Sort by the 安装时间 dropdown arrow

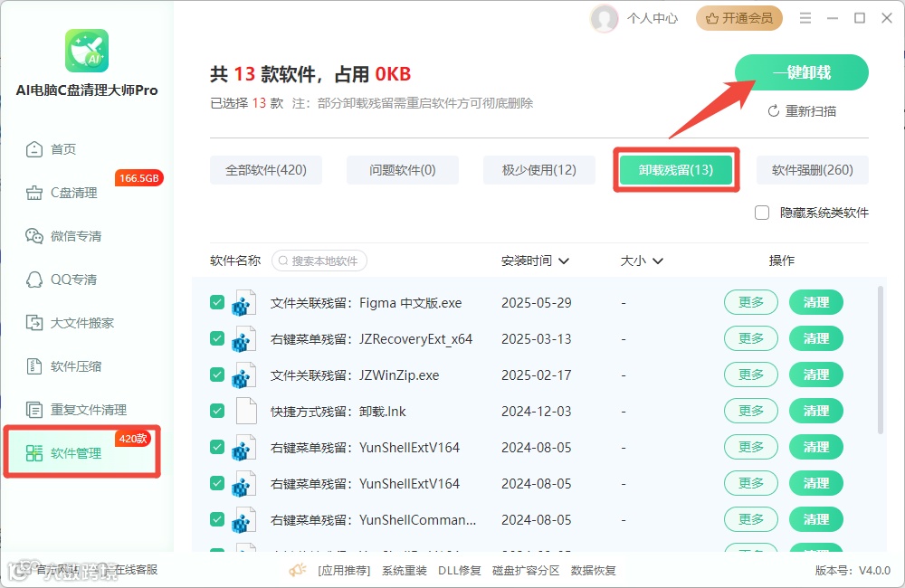click(x=564, y=261)
